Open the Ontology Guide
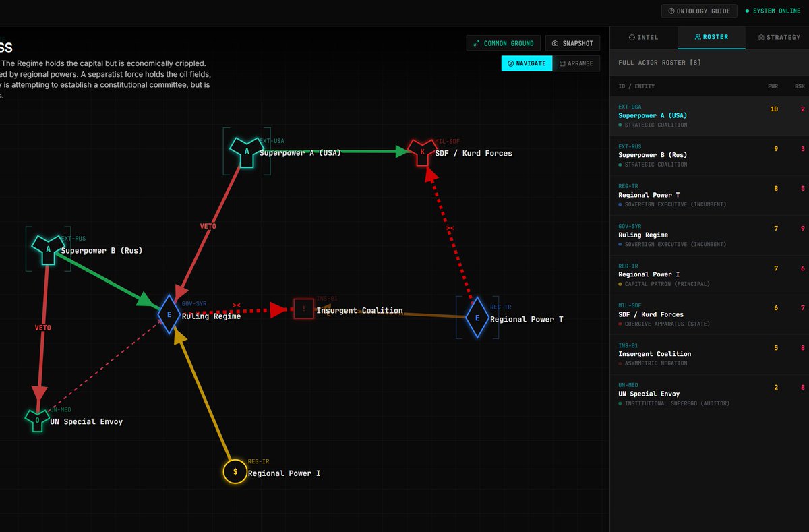 tap(700, 11)
